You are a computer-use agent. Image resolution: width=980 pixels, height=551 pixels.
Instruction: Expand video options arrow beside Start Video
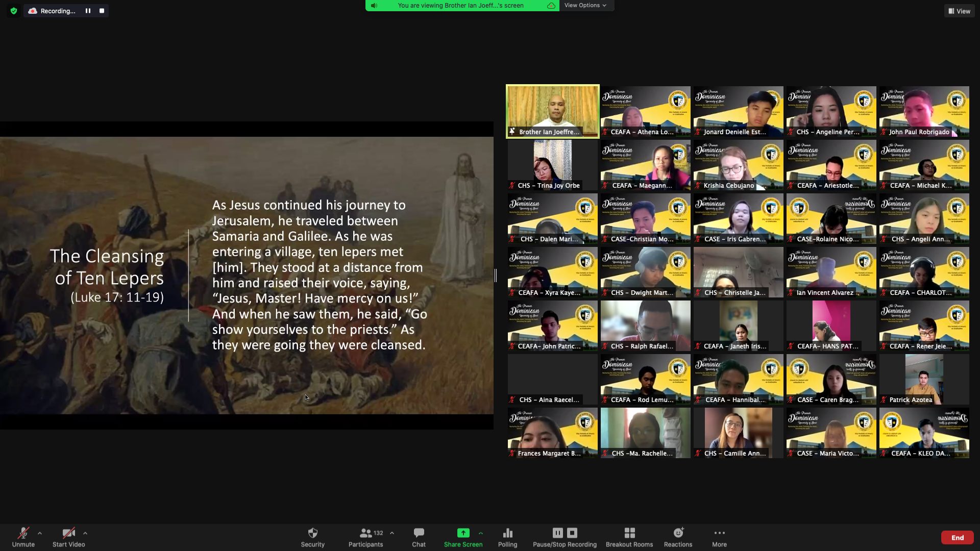[85, 533]
